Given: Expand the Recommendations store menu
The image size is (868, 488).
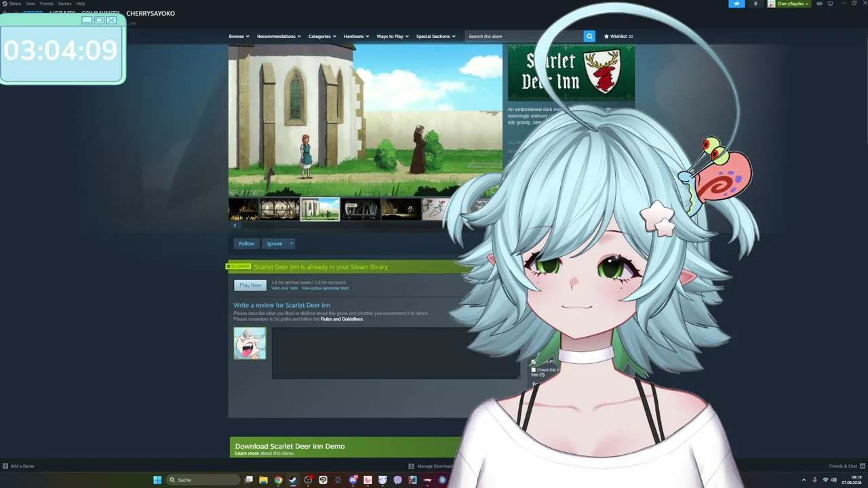Looking at the screenshot, I should [279, 37].
